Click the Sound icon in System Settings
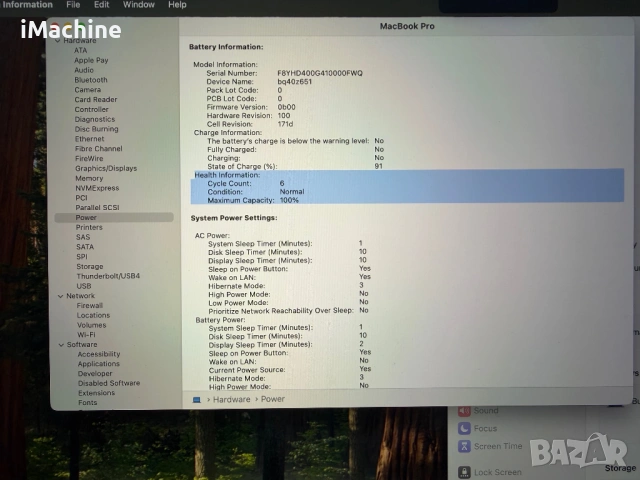This screenshot has width=640, height=480. (464, 411)
